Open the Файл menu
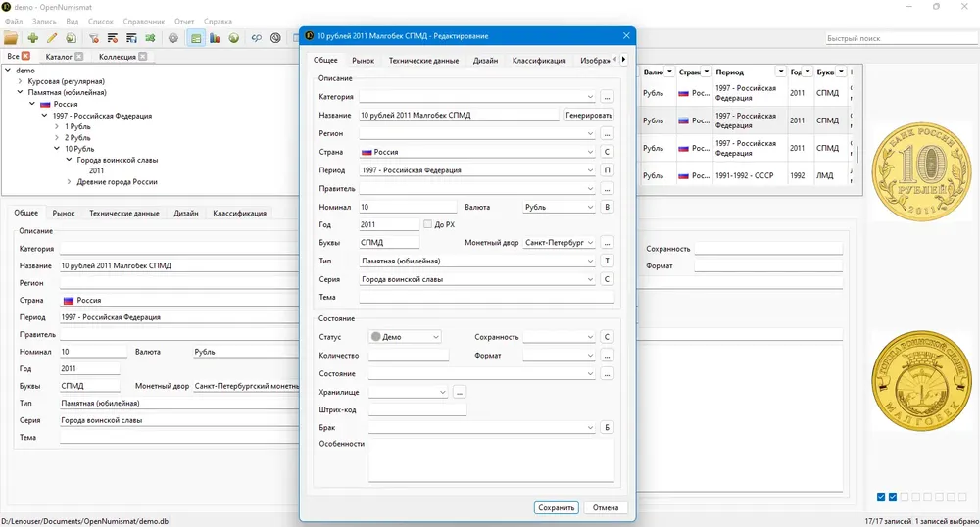The image size is (980, 527). coord(14,22)
